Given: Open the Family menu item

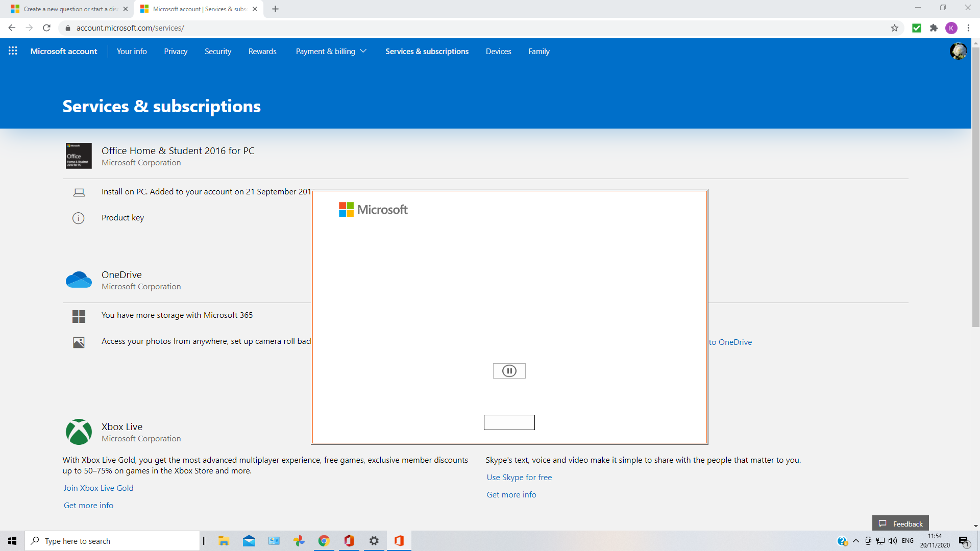Looking at the screenshot, I should click(539, 51).
